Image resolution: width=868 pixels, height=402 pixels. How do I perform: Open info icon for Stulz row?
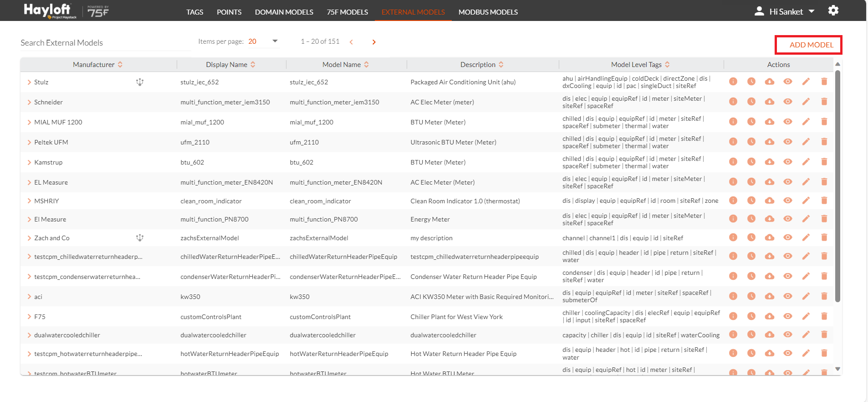733,82
